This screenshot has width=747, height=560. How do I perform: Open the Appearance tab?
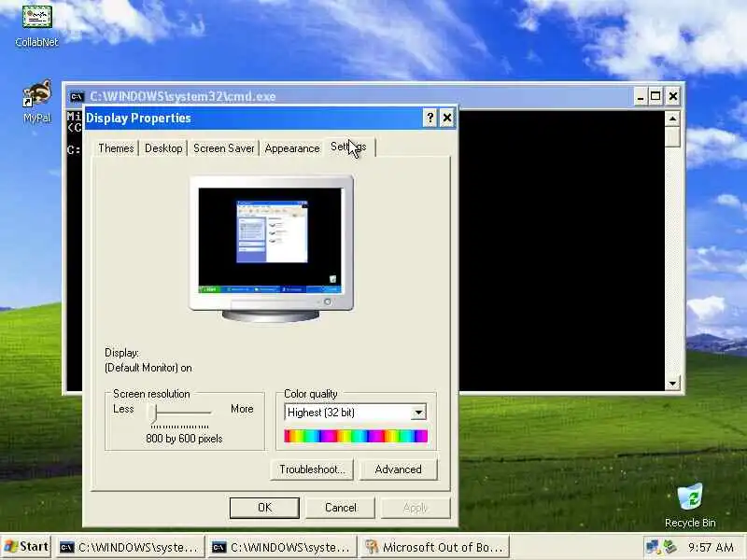pyautogui.click(x=292, y=148)
